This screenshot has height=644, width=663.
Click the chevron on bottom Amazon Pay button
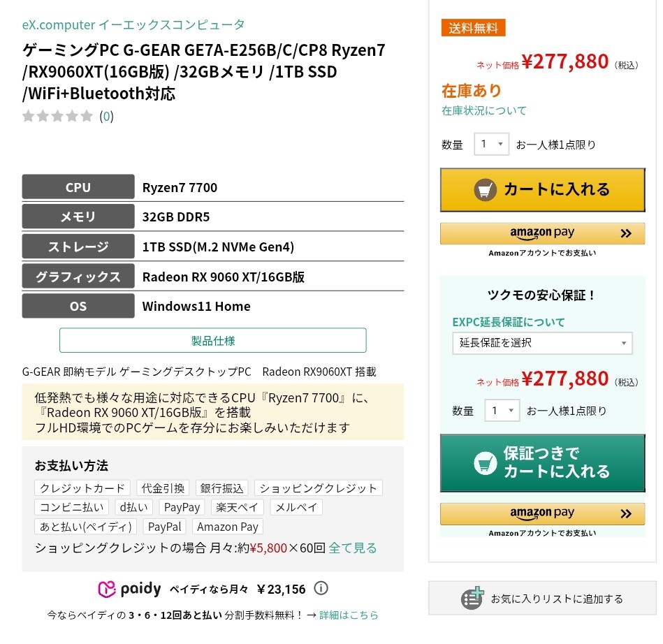click(625, 513)
